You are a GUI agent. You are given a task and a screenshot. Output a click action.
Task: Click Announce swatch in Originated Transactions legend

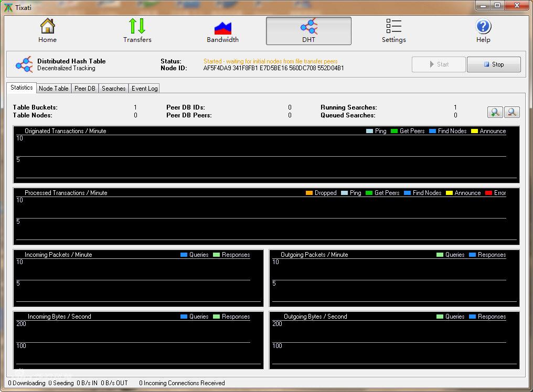point(475,131)
